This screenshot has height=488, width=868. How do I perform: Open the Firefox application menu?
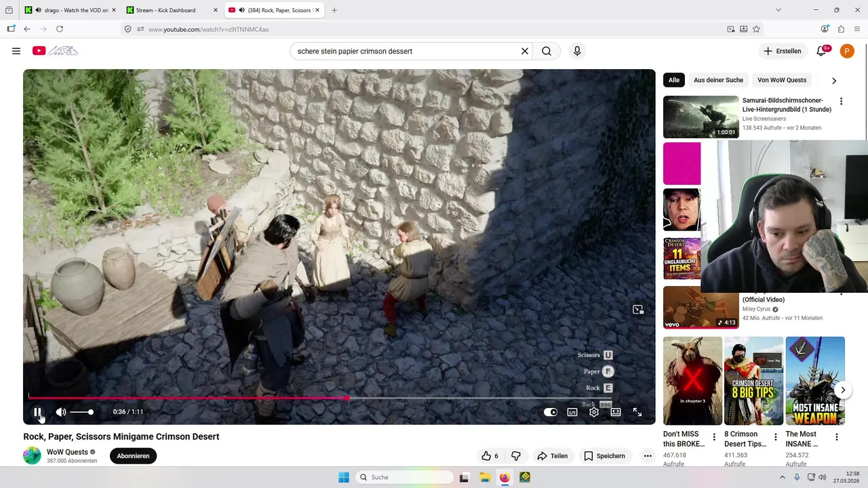click(x=857, y=29)
